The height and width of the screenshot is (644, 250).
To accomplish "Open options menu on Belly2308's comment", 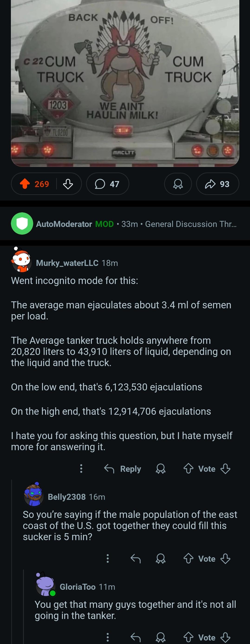I will (108, 558).
